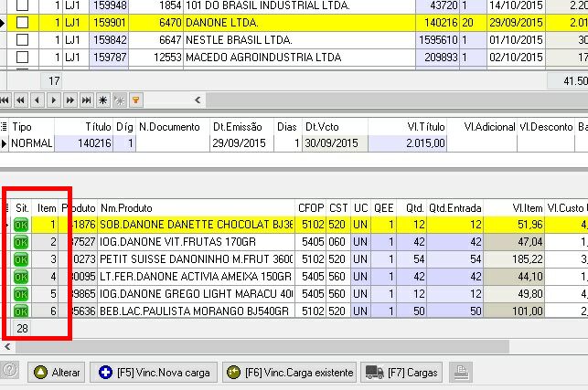Image resolution: width=588 pixels, height=390 pixels.
Task: Click OK status icon for item 3
Action: click(21, 259)
